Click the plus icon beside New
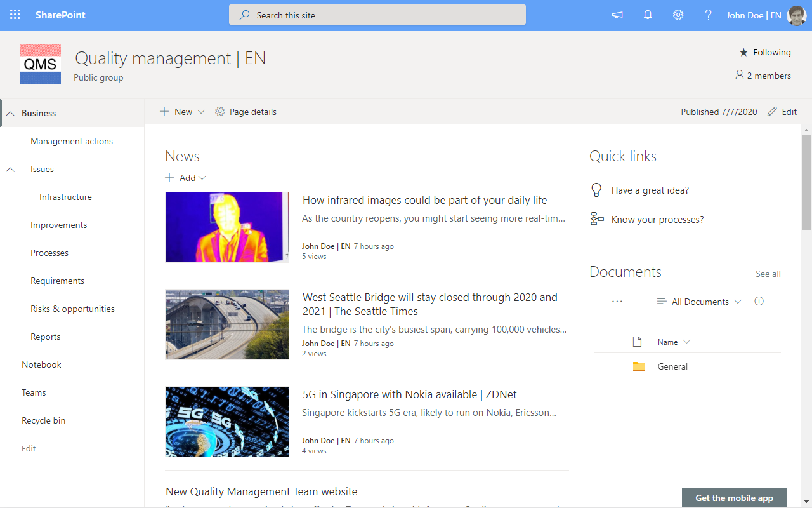Viewport: 812px width, 508px height. coord(164,112)
